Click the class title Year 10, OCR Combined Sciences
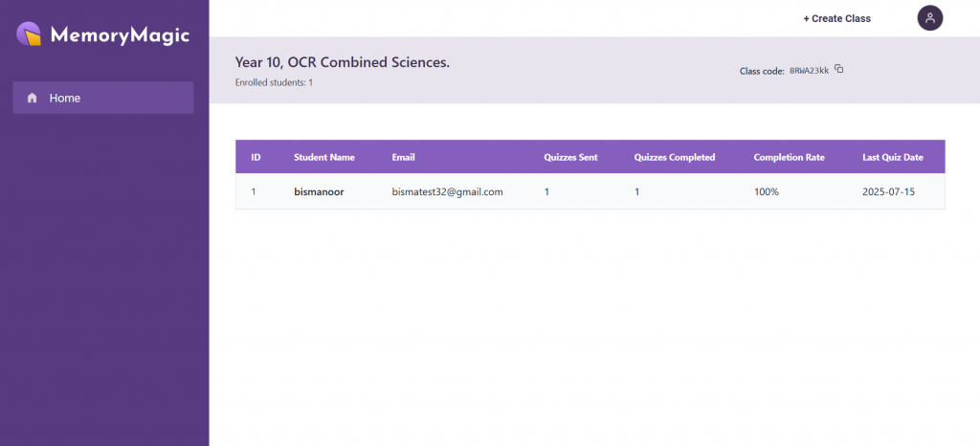The height and width of the screenshot is (446, 980). pos(343,62)
